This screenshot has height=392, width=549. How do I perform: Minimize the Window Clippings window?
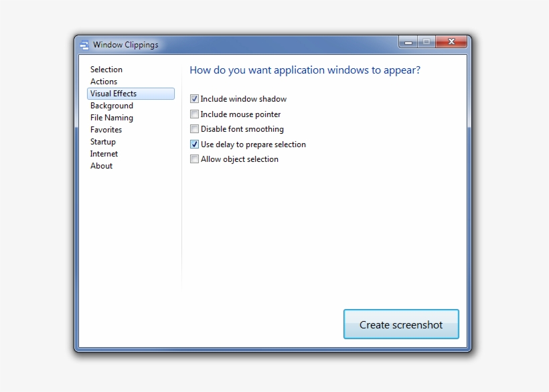(408, 41)
